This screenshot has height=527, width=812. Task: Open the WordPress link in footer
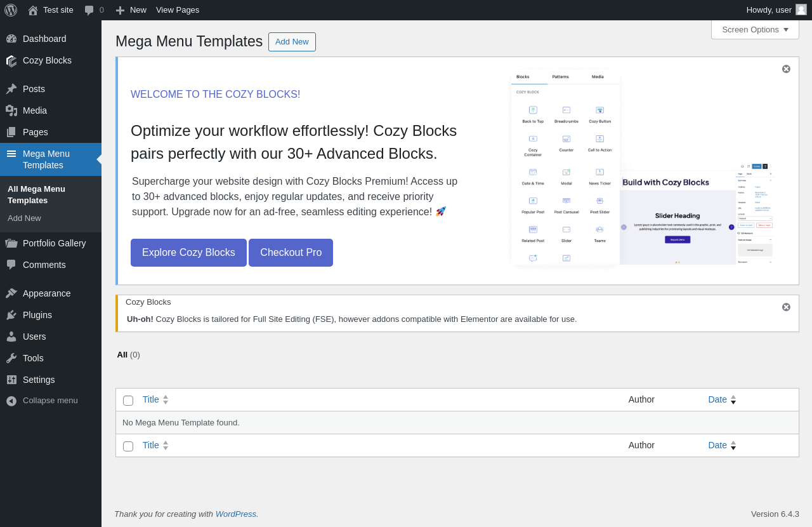pyautogui.click(x=236, y=514)
